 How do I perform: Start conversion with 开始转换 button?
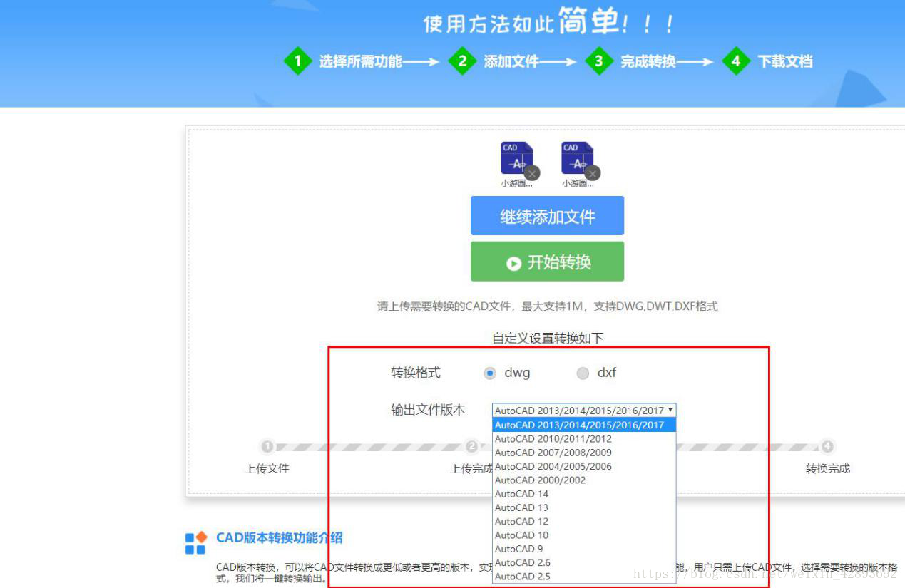tap(547, 262)
